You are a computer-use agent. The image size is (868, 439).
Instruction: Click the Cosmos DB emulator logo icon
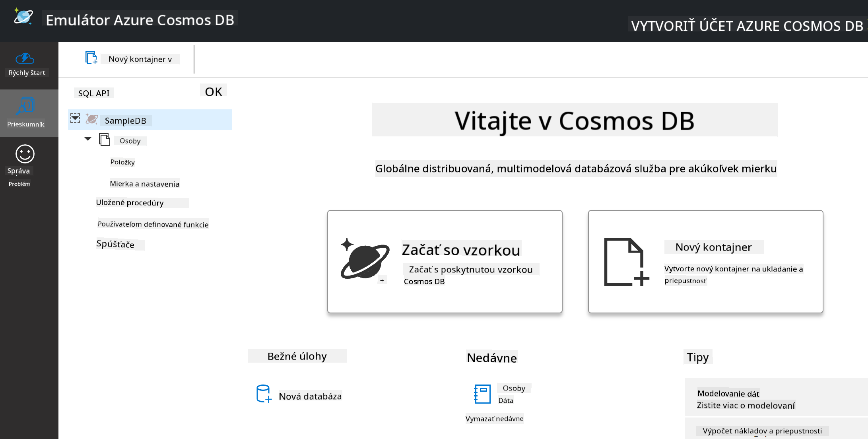pyautogui.click(x=23, y=17)
